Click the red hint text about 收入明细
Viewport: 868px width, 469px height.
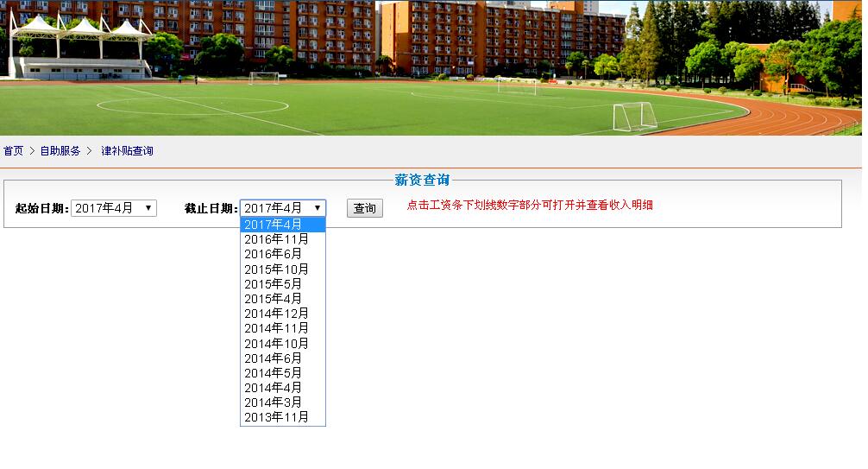tap(530, 205)
